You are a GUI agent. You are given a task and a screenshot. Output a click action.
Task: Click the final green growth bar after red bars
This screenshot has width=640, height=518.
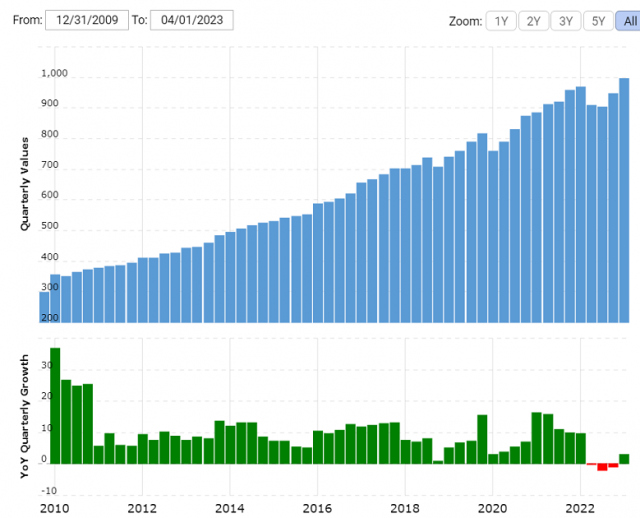click(624, 459)
